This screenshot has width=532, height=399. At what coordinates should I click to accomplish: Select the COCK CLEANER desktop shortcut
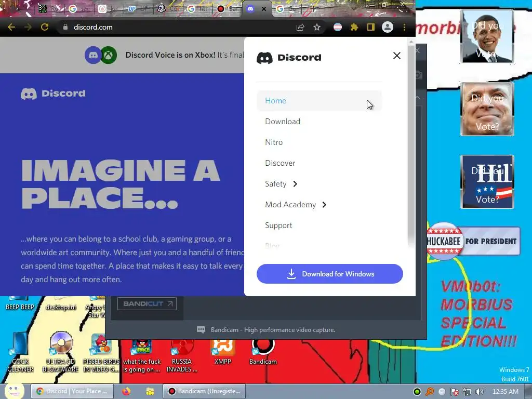(20, 353)
